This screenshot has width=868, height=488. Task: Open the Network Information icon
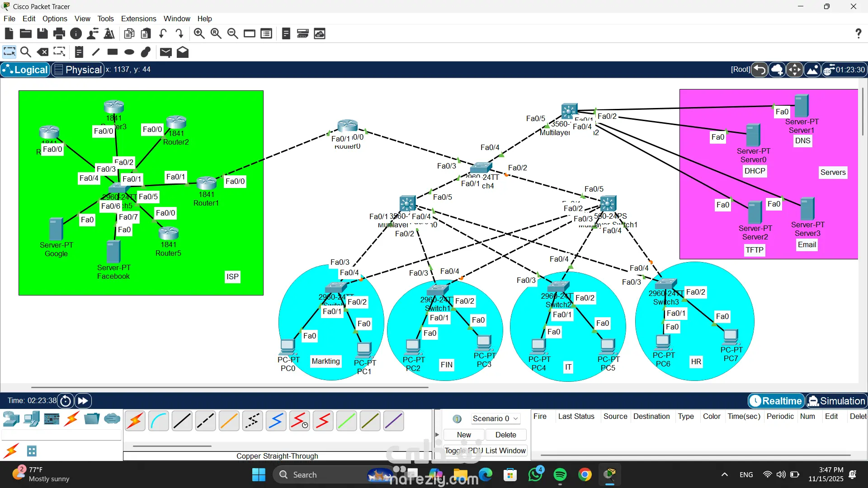[x=76, y=33]
